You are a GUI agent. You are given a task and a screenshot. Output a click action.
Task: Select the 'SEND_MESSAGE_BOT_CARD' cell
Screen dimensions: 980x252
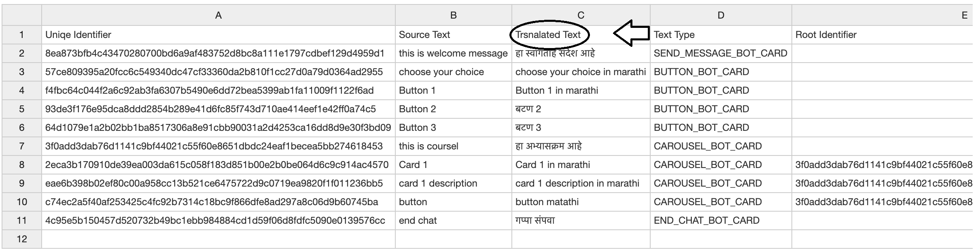[720, 53]
